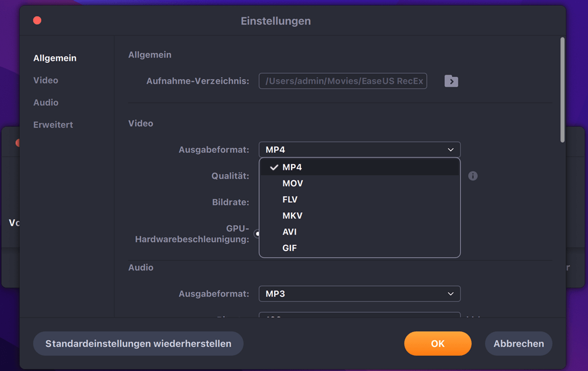The width and height of the screenshot is (588, 371).
Task: Toggle GPU-Hardwarebeschleunigung on or off
Action: click(x=258, y=233)
